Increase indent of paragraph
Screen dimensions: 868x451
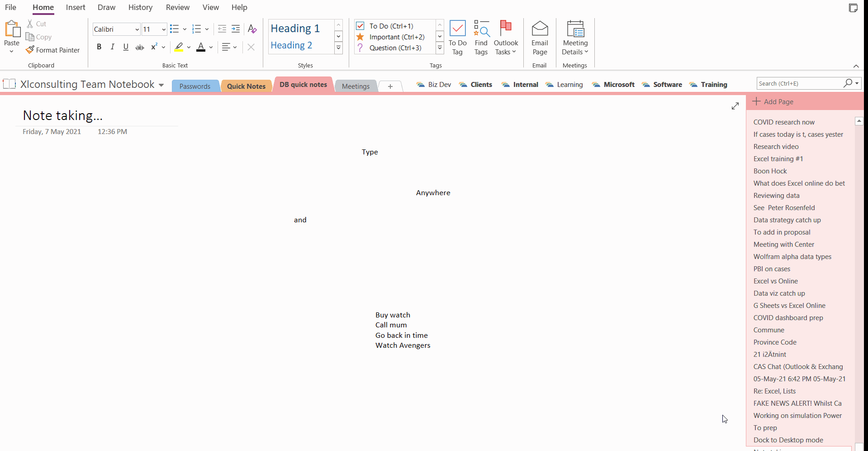[236, 29]
